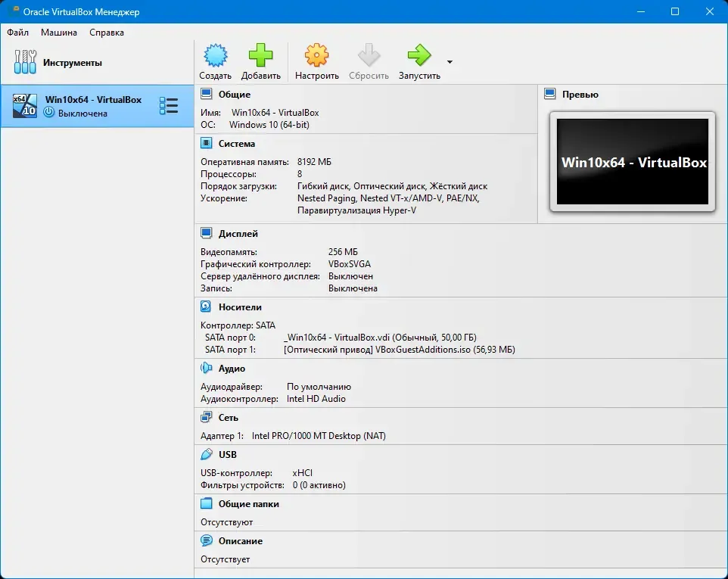Click the VirtualBox title bar app icon
The image size is (728, 579).
[x=14, y=10]
